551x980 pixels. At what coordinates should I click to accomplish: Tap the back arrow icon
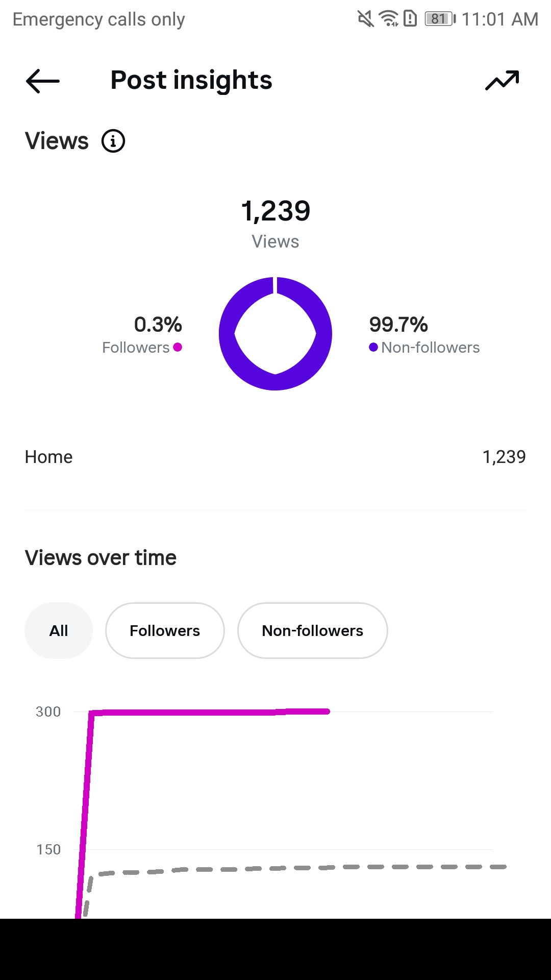click(x=43, y=81)
